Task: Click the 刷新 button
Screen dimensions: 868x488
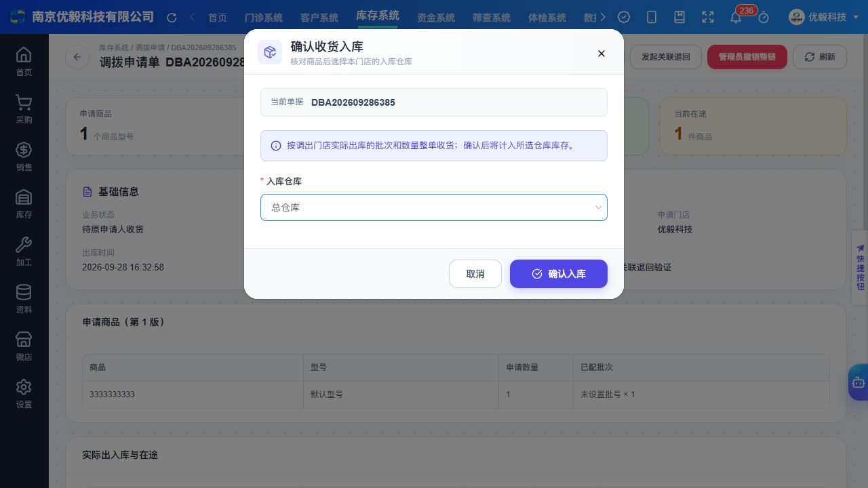Action: point(820,57)
